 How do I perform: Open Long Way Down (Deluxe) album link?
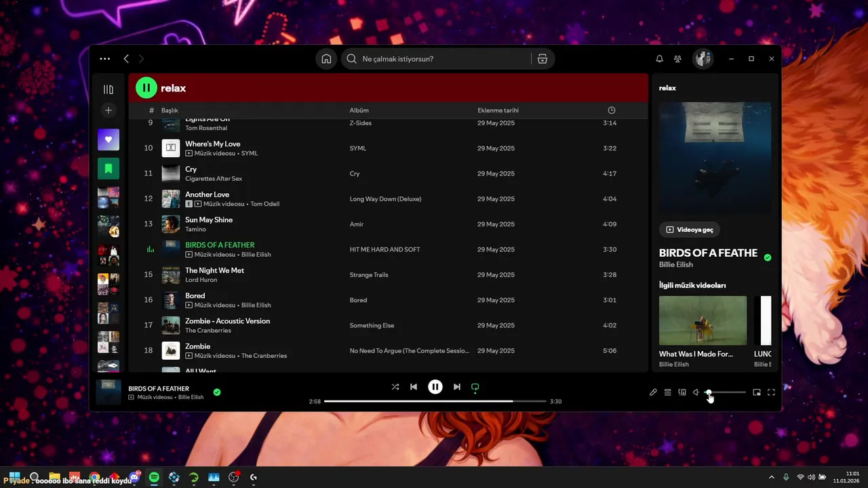point(386,199)
